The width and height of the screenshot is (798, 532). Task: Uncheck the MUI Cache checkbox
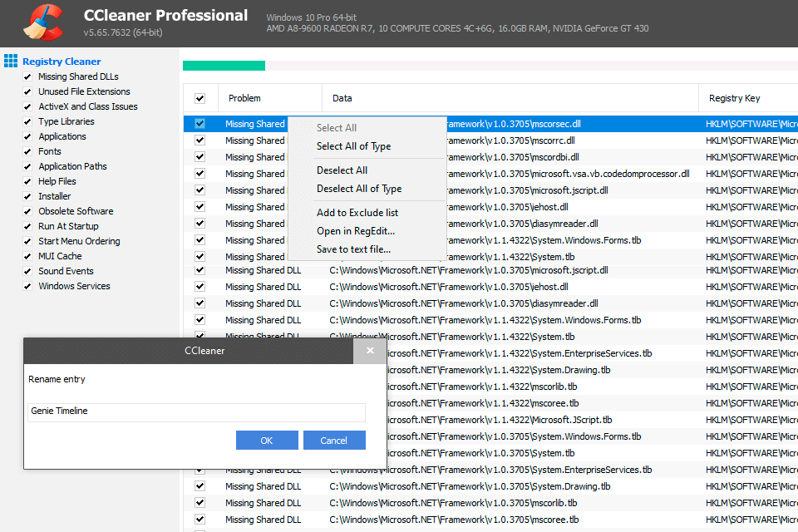click(x=27, y=256)
